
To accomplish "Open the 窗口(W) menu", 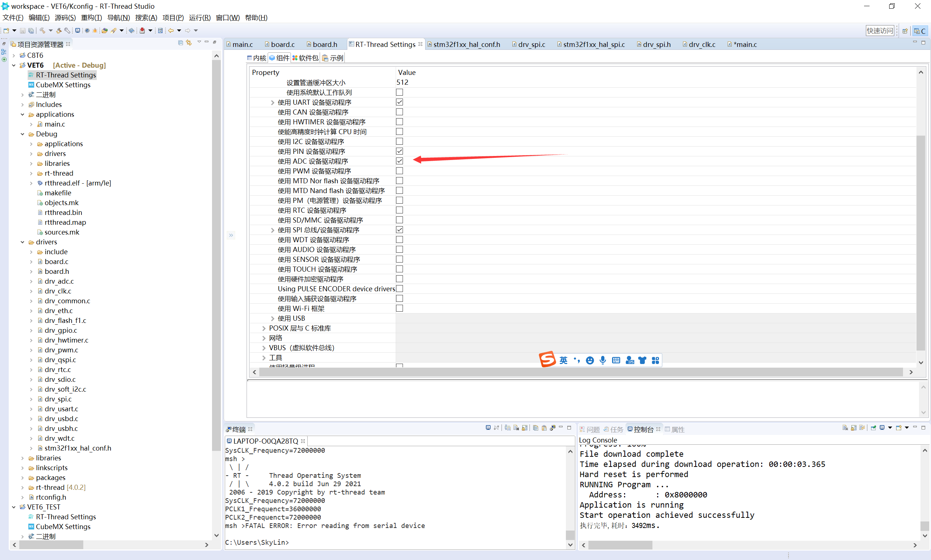I will (227, 17).
